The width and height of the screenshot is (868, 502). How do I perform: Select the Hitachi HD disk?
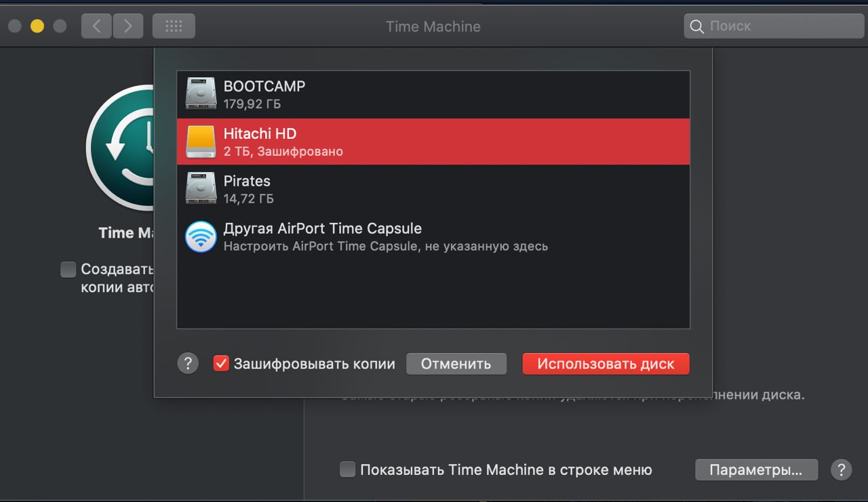tap(433, 142)
